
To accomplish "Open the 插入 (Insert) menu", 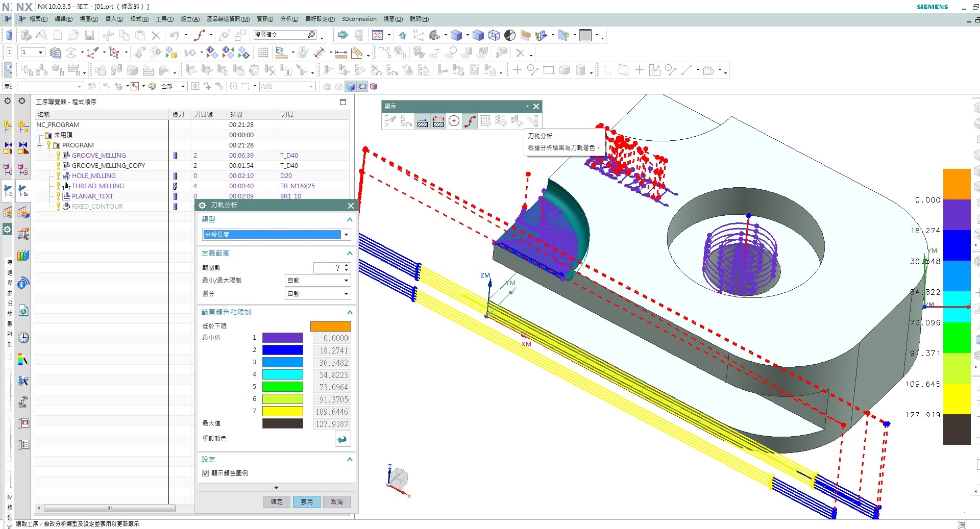I will point(114,19).
